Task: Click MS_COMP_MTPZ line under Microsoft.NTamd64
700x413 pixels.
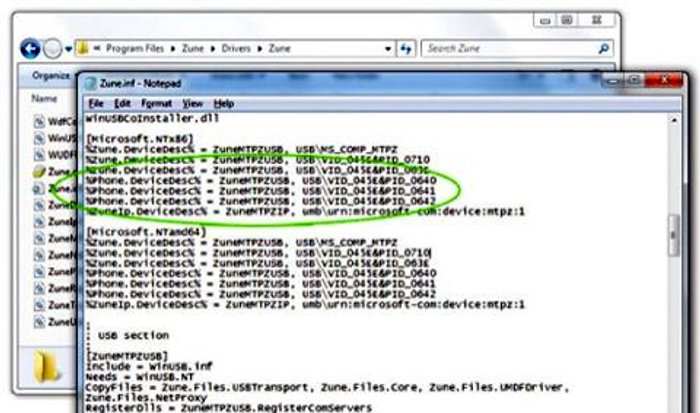Action: coord(242,242)
